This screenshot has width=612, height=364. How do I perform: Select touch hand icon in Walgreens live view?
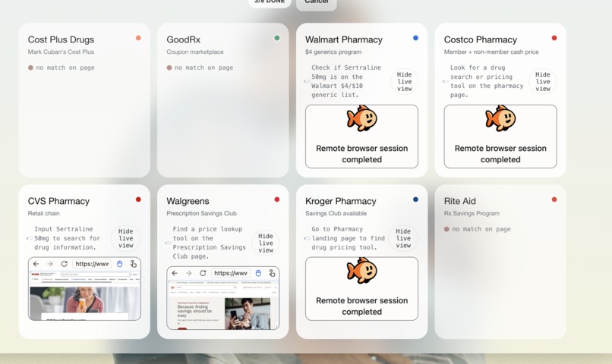point(272,273)
